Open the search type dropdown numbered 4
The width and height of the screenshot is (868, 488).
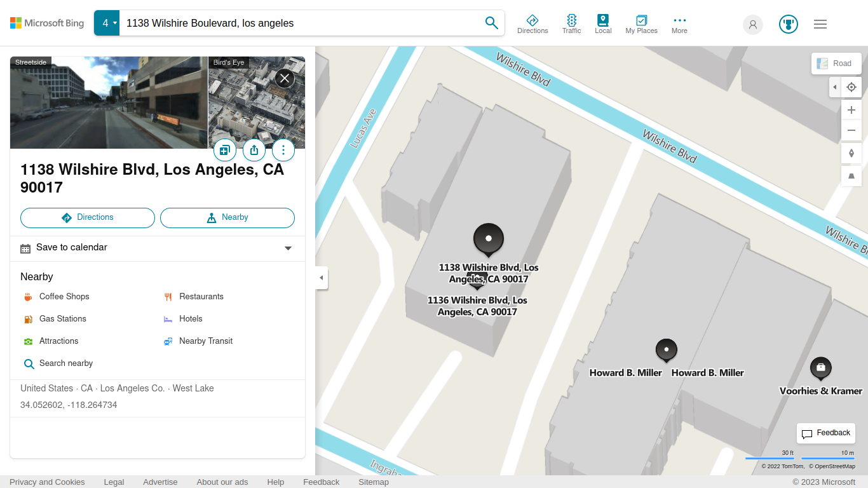(107, 23)
